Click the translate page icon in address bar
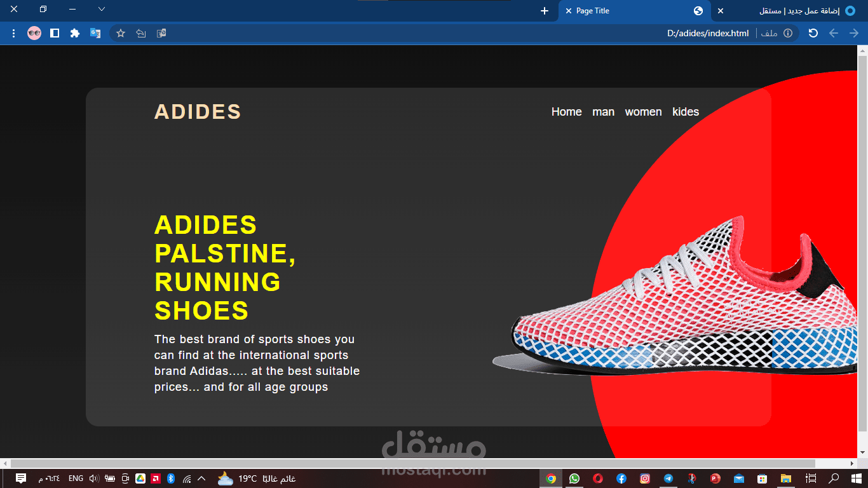868x488 pixels. pyautogui.click(x=161, y=33)
